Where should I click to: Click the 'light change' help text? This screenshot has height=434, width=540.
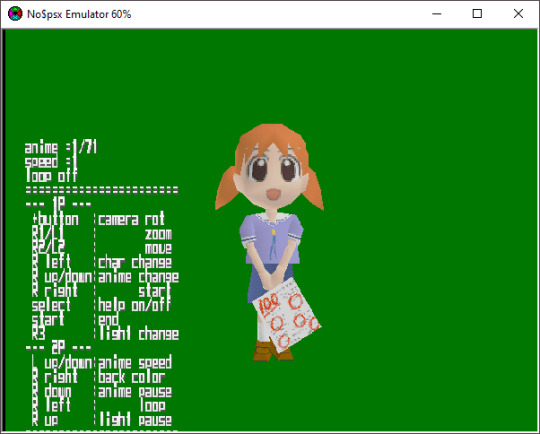point(138,334)
